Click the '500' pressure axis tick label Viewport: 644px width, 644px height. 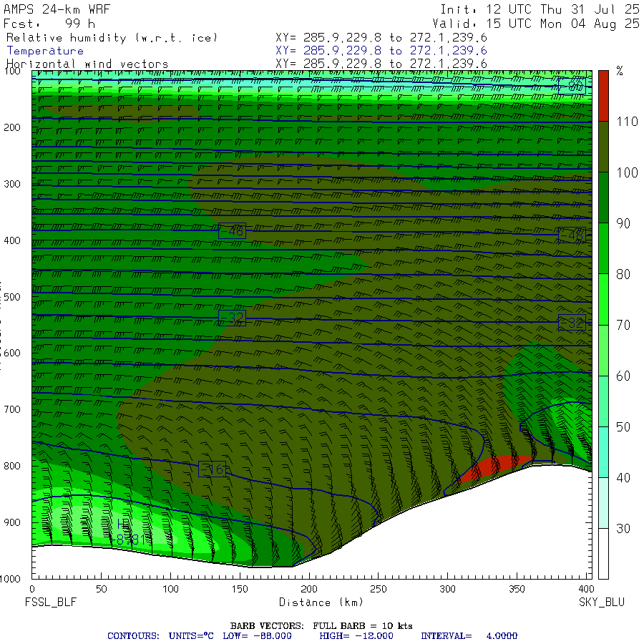(12, 296)
